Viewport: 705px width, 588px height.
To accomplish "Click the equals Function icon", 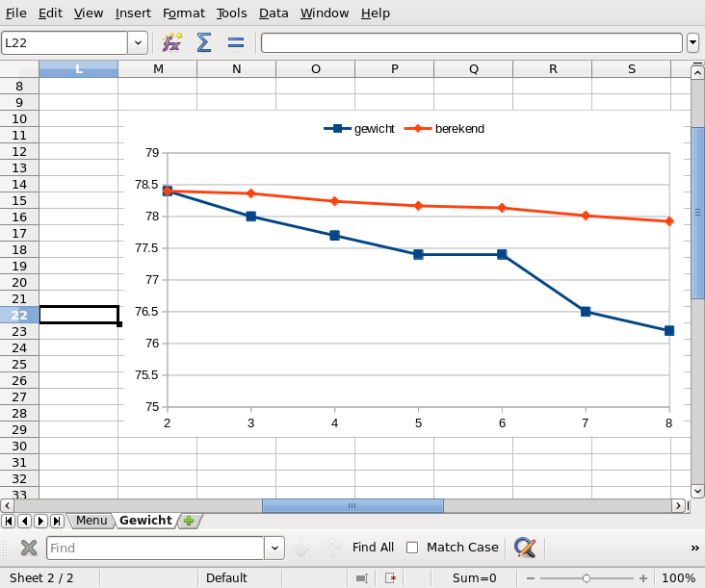I will tap(235, 42).
